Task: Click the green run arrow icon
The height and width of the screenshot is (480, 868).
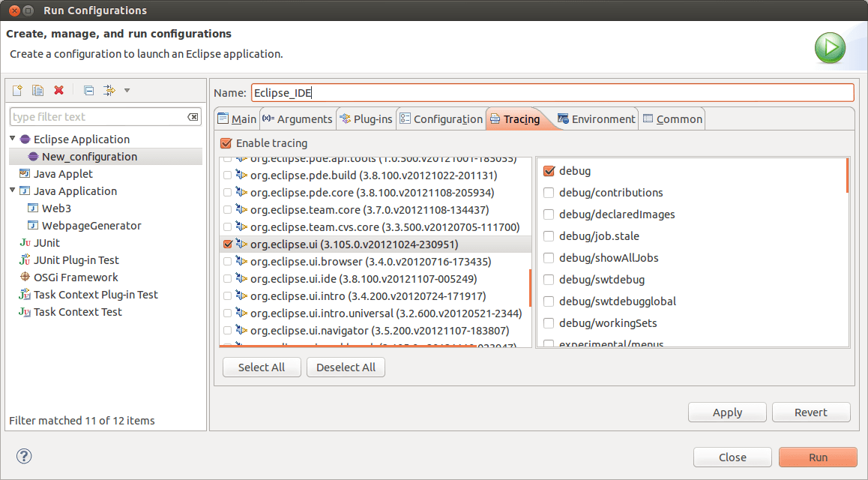Action: pos(829,47)
